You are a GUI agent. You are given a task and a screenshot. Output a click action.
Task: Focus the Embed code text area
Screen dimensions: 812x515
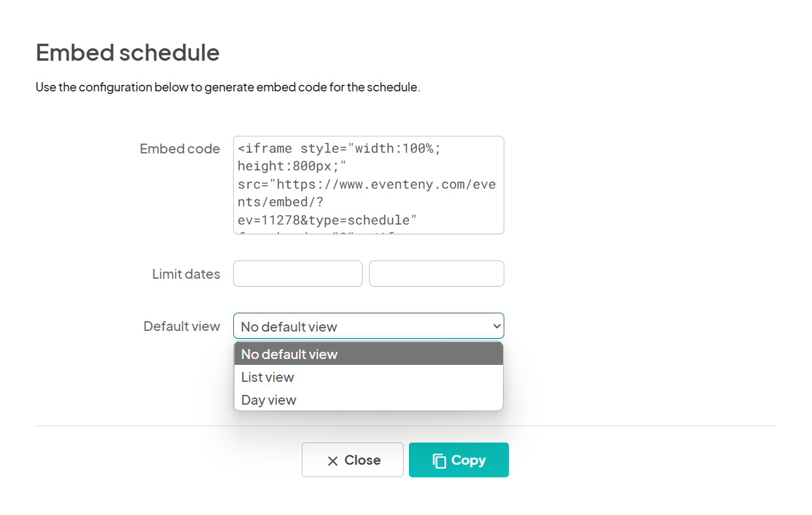click(x=368, y=185)
